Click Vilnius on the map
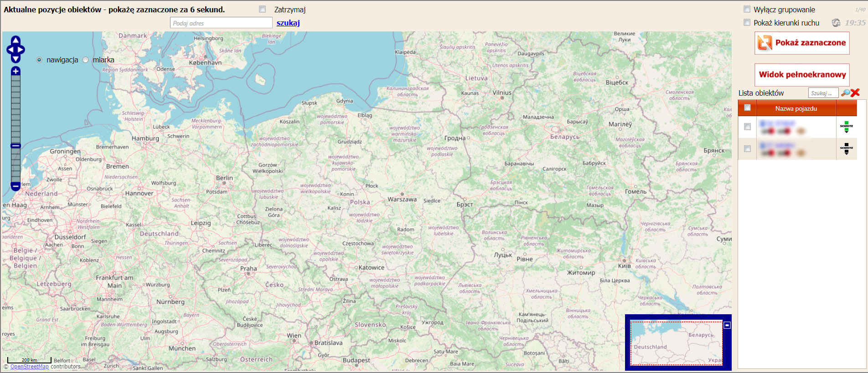 click(x=502, y=92)
